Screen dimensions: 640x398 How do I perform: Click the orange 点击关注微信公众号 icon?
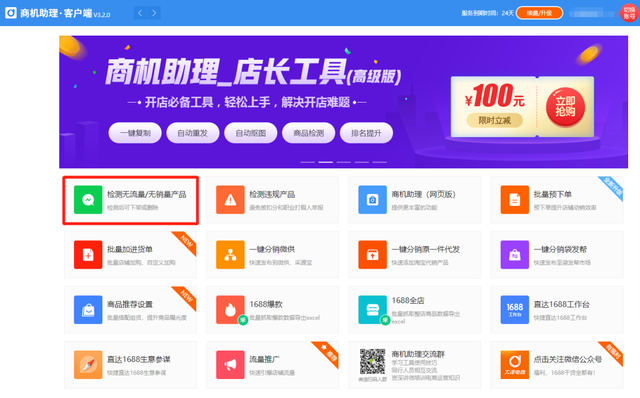(x=515, y=365)
